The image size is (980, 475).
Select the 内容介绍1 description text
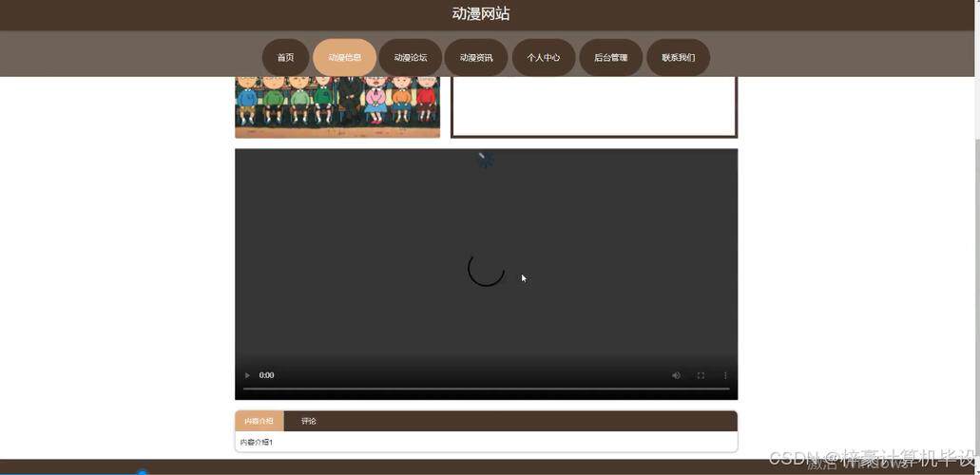pos(257,443)
